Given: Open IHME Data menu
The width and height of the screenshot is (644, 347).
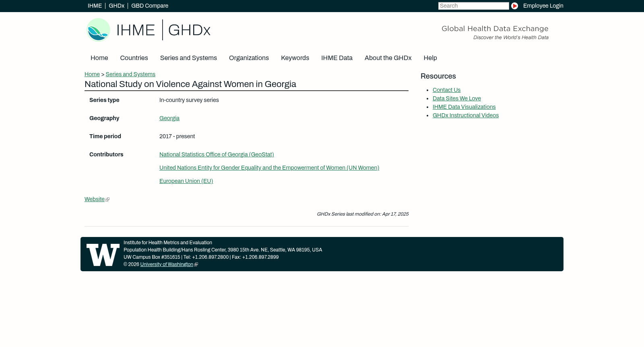Looking at the screenshot, I should 337,58.
